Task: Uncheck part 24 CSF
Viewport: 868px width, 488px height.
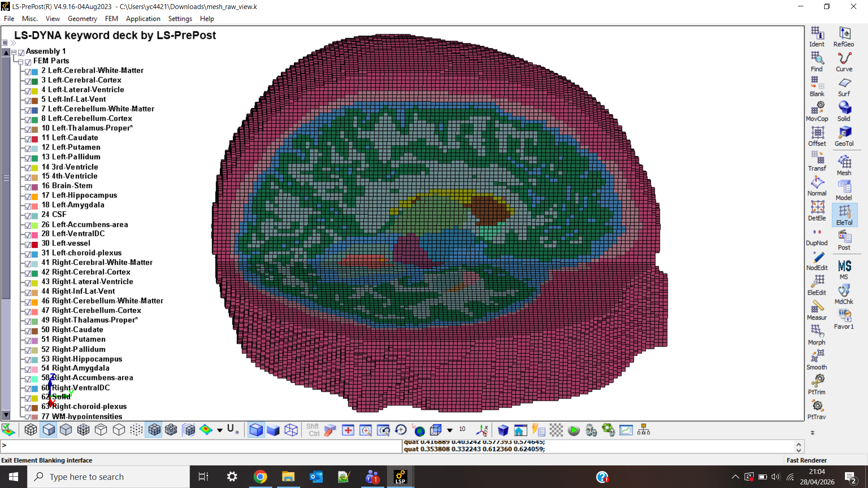Action: coord(28,216)
